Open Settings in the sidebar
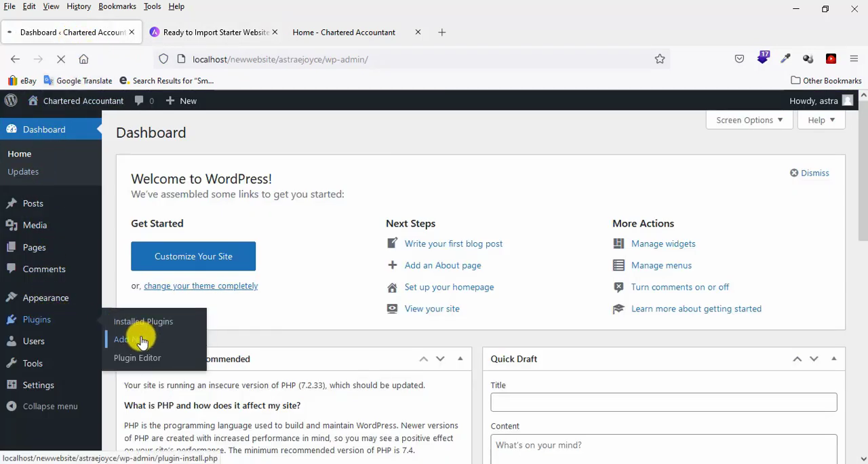868x464 pixels. click(x=38, y=385)
